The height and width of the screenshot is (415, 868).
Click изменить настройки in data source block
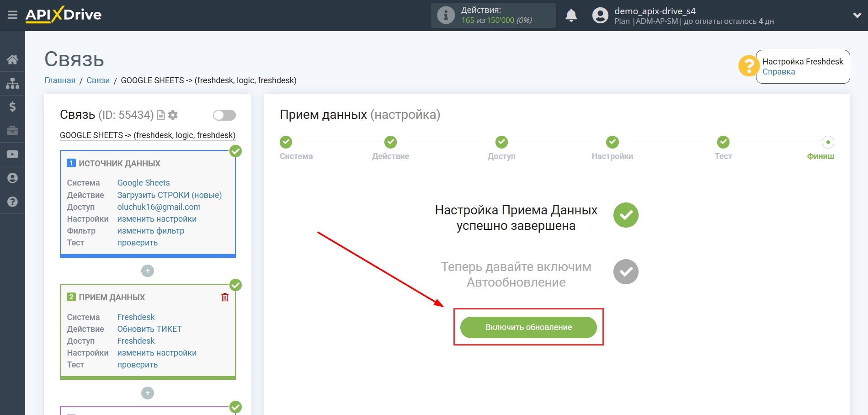pyautogui.click(x=157, y=219)
